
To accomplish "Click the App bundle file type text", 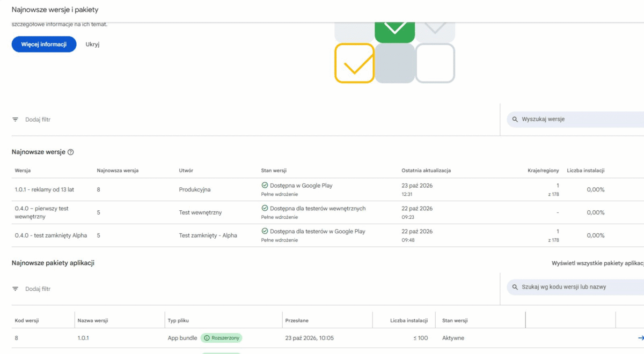I will click(182, 338).
